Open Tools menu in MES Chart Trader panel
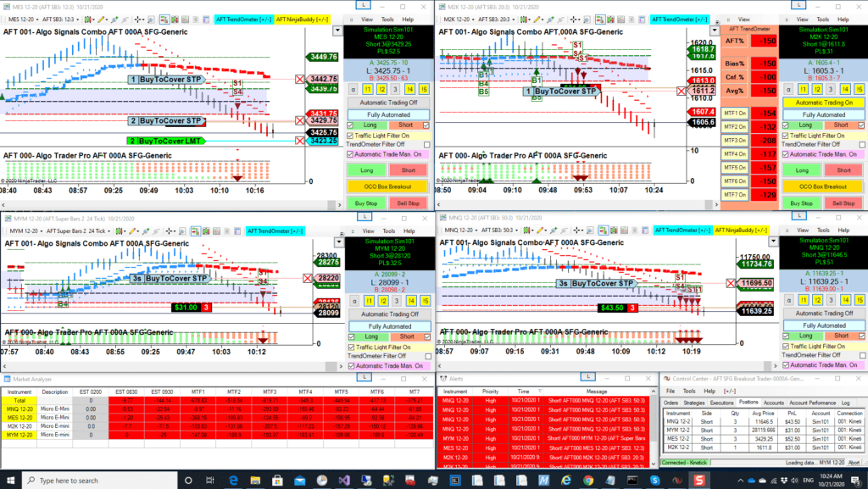 coord(387,19)
